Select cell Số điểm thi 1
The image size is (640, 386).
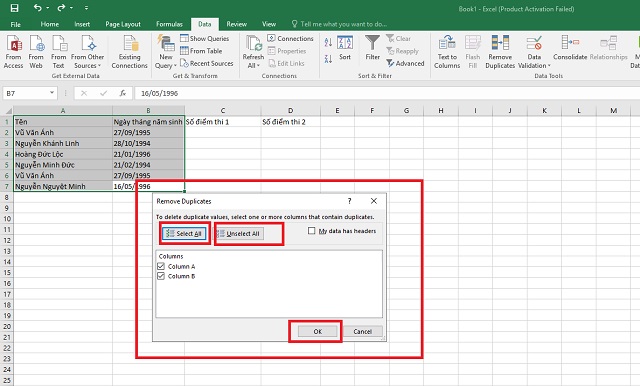point(223,122)
